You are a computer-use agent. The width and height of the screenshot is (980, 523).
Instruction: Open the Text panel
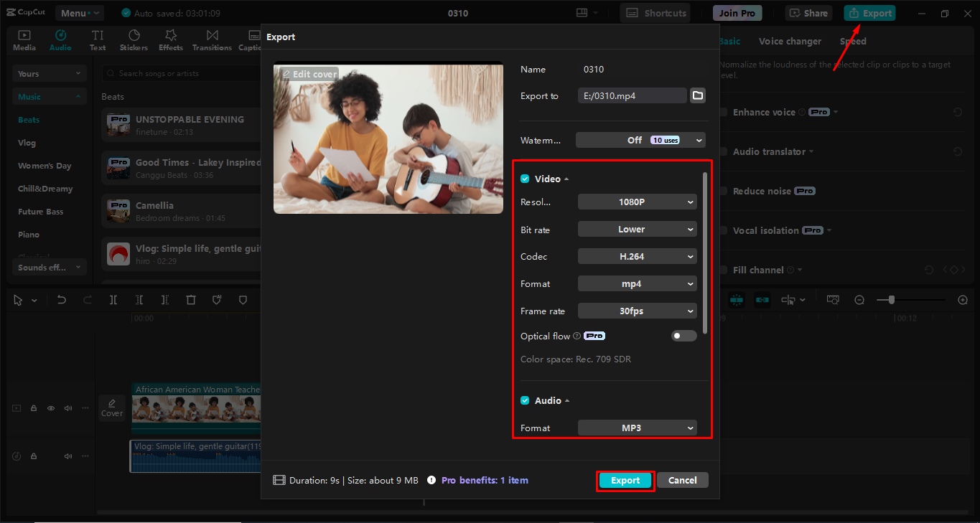click(x=98, y=40)
